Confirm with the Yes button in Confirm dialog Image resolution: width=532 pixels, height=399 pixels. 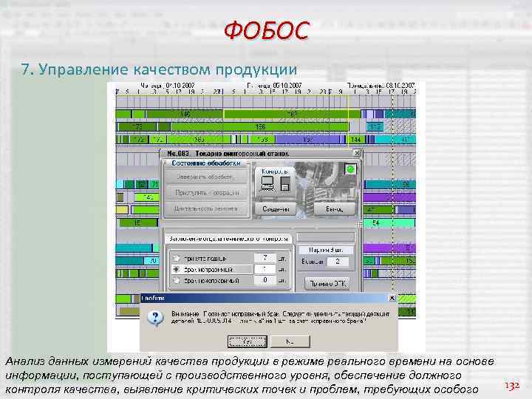[248, 341]
